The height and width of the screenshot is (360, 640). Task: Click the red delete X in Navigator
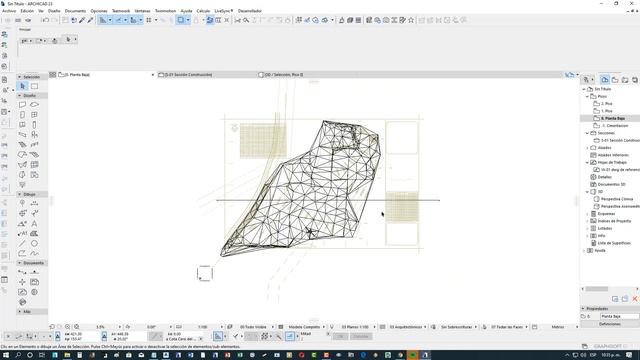[635, 299]
